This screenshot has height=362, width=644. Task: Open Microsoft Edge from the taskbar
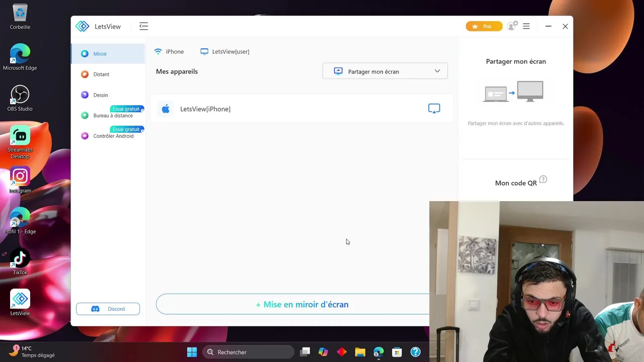point(378,352)
